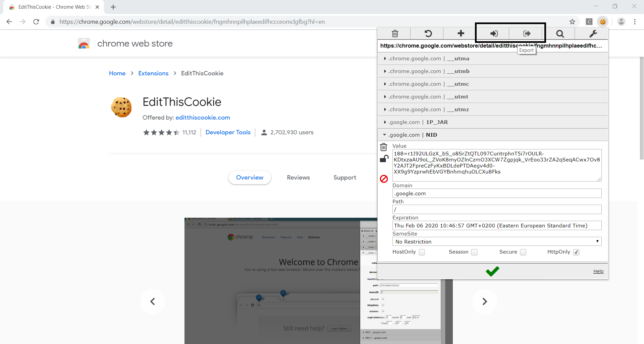The height and width of the screenshot is (344, 644).
Task: Open a new tab with plus button
Action: (x=113, y=7)
